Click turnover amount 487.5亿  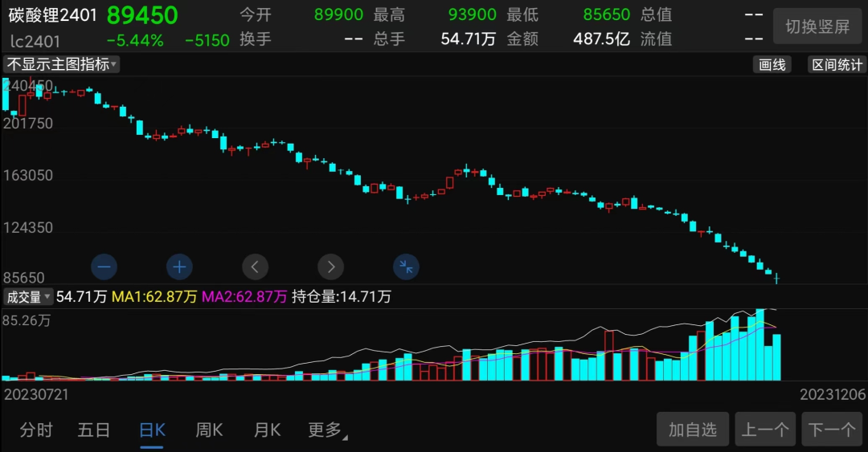pyautogui.click(x=602, y=39)
